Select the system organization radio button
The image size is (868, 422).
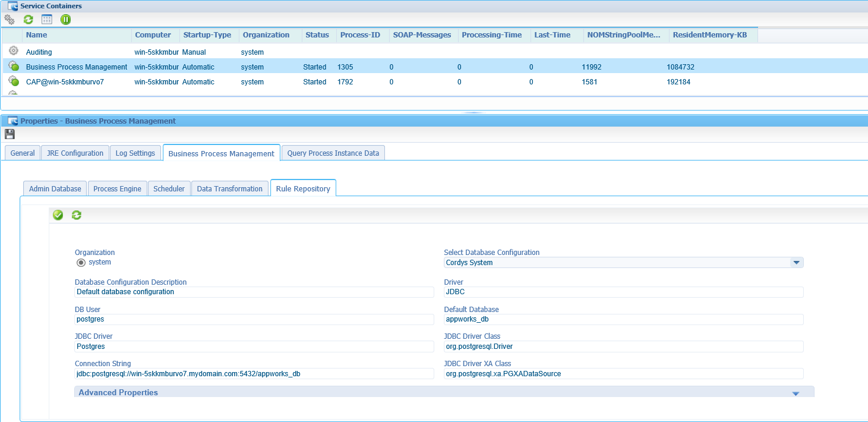81,263
